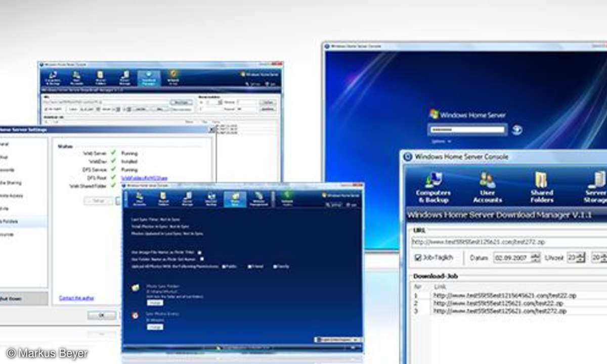Submit the password with the login arrow button

coord(516,130)
